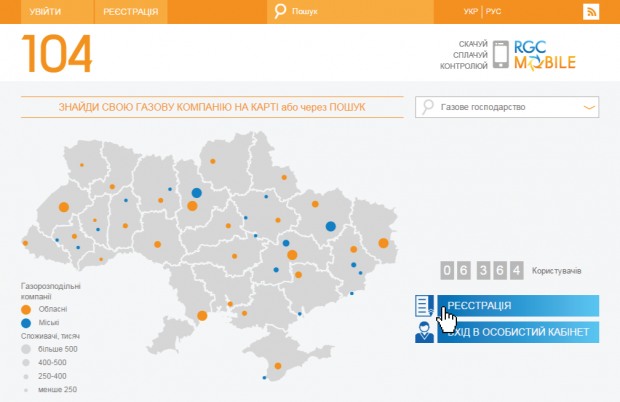The width and height of the screenshot is (620, 402).
Task: Click the registration form icon beside РЕЄСТРАЦІЯ
Action: tap(424, 306)
